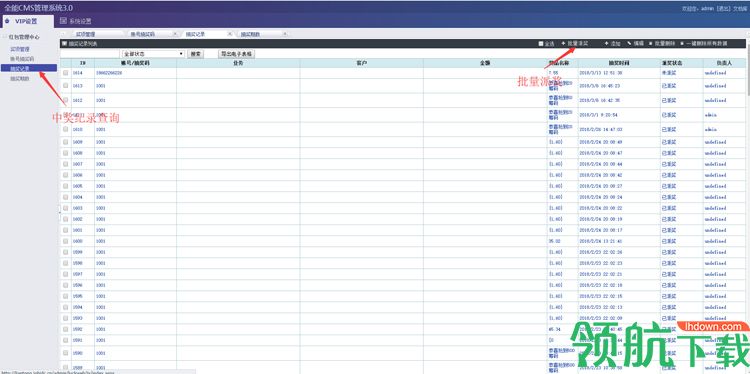Viewport: 750px width, 374px height.
Task: Click the 添加 plus toolbar item
Action: (612, 44)
